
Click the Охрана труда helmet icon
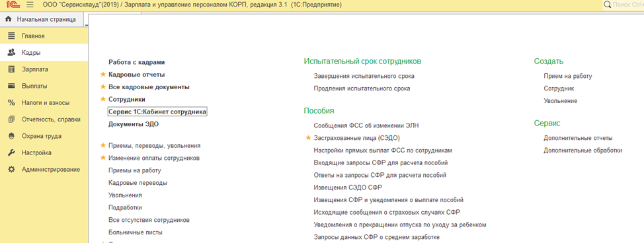(x=11, y=136)
